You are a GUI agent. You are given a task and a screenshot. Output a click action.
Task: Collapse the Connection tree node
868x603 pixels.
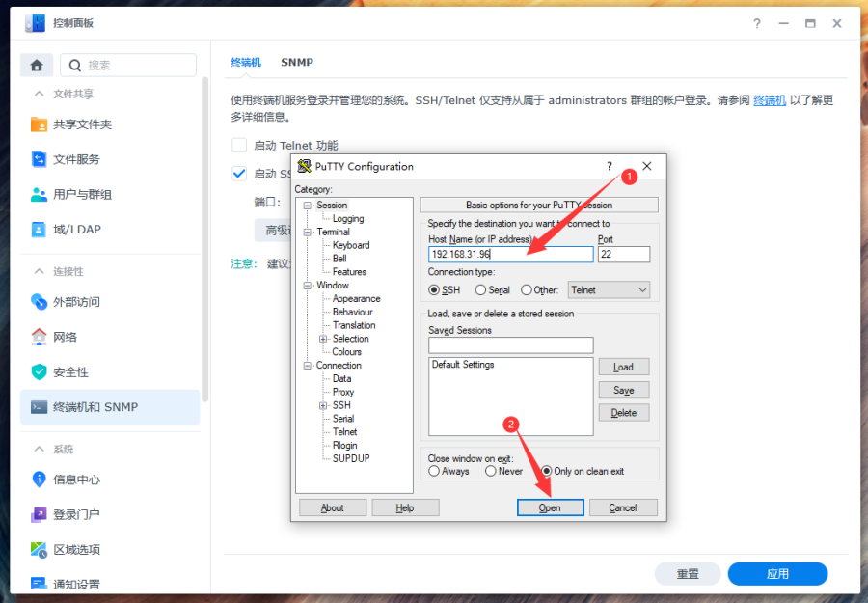coord(308,366)
